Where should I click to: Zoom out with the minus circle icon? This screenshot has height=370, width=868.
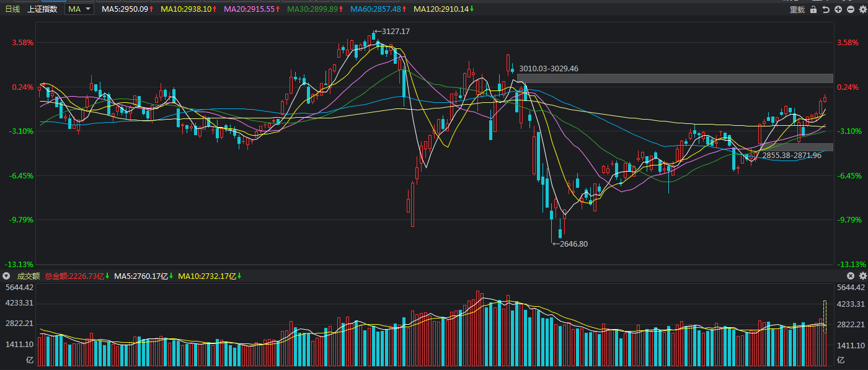tap(851, 9)
